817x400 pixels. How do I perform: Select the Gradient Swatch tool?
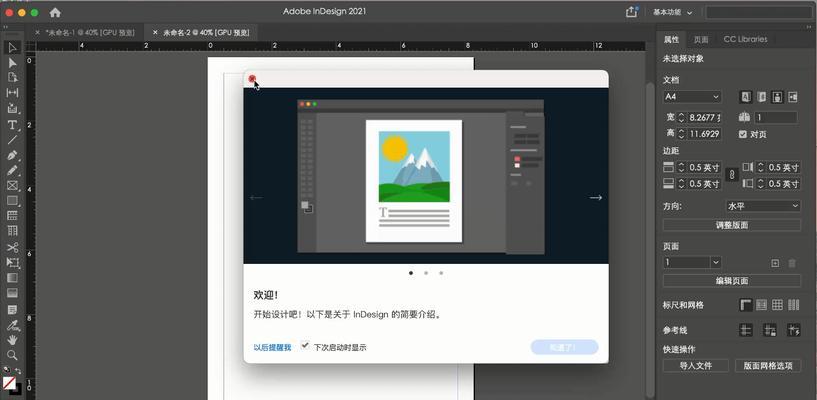[13, 278]
